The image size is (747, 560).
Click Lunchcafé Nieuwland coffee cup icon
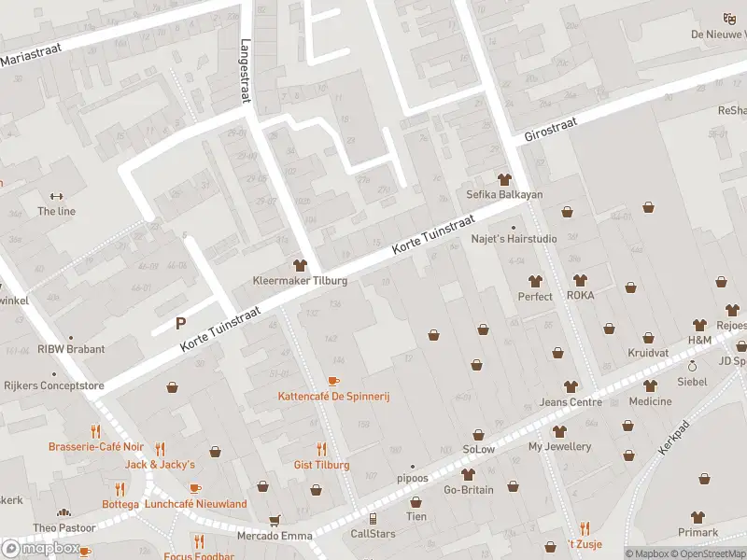pyautogui.click(x=195, y=488)
